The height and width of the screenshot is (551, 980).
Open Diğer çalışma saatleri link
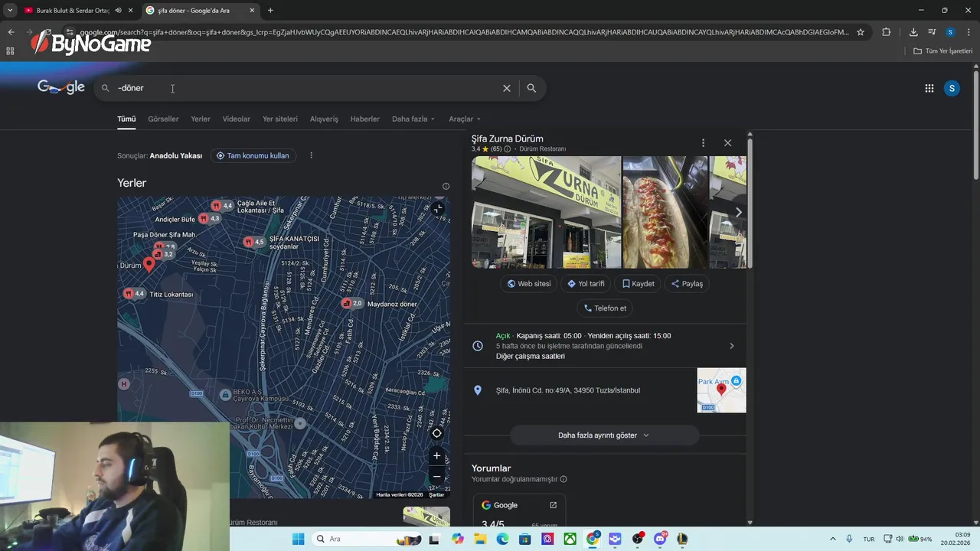531,357
